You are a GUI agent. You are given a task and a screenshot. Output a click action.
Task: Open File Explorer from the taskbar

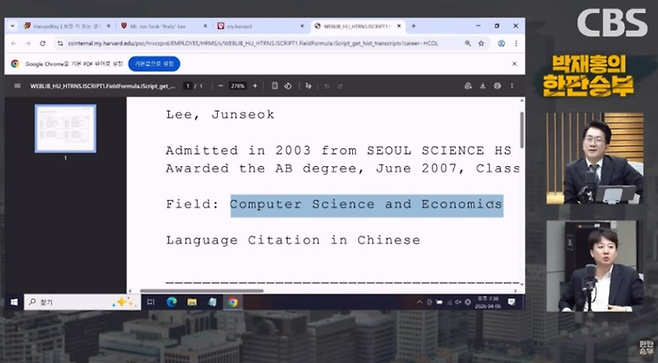192,302
